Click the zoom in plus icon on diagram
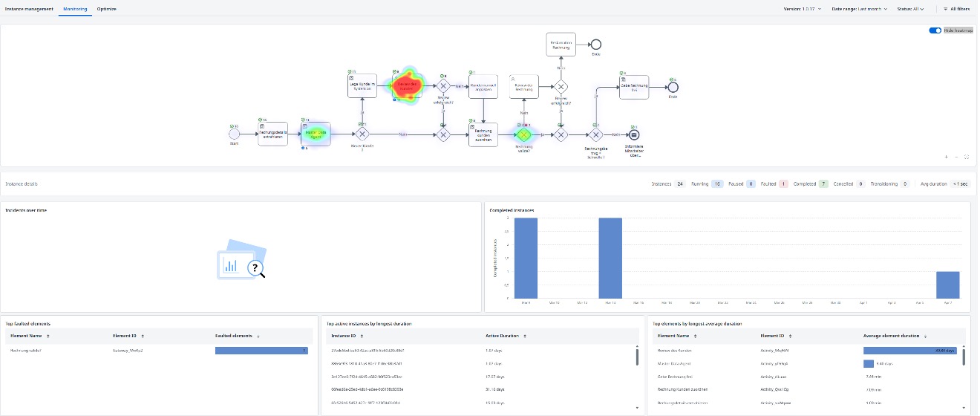The width and height of the screenshot is (980, 416). 946,157
